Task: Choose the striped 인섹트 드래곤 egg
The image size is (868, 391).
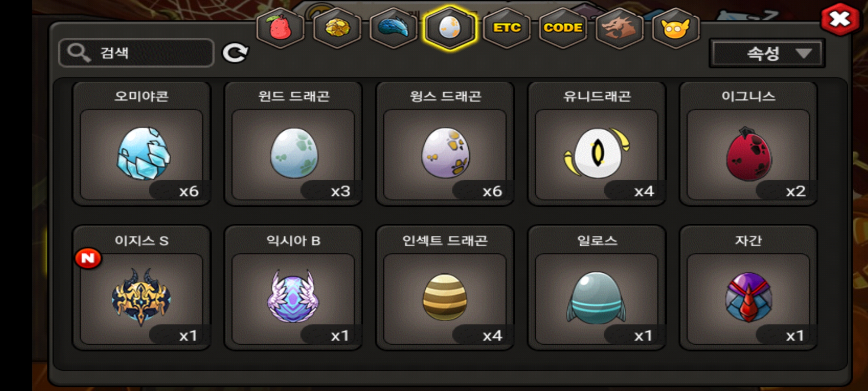Action: [x=445, y=288]
